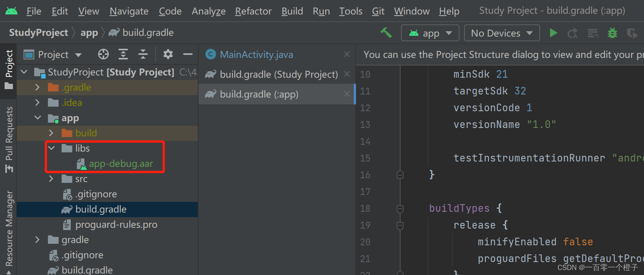Open Project panel gear options
The width and height of the screenshot is (644, 275).
168,54
